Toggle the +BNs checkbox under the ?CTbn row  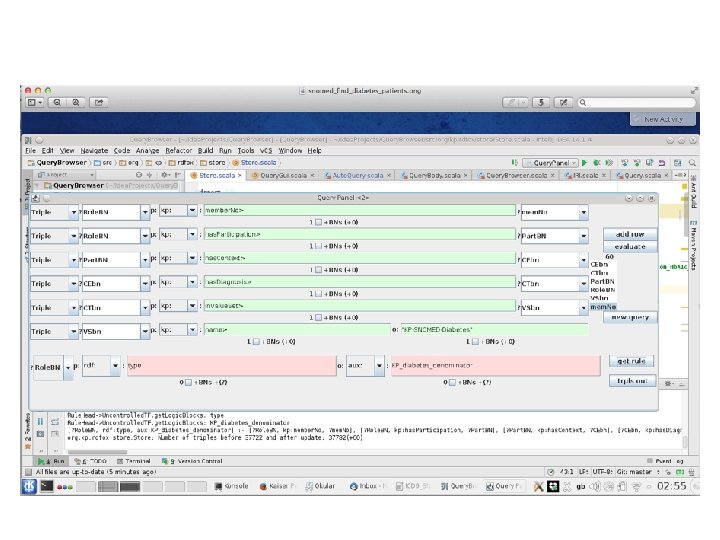(318, 318)
